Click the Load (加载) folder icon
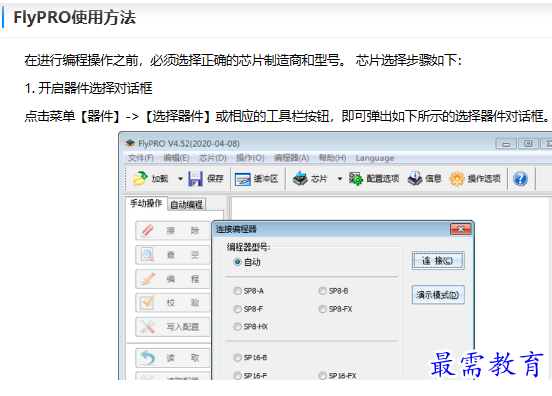 pos(141,178)
